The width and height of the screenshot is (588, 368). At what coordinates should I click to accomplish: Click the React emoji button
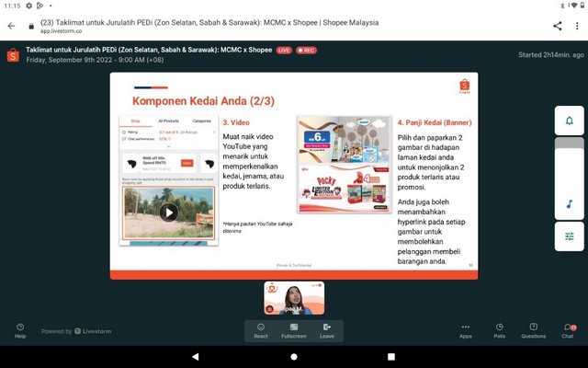point(261,330)
